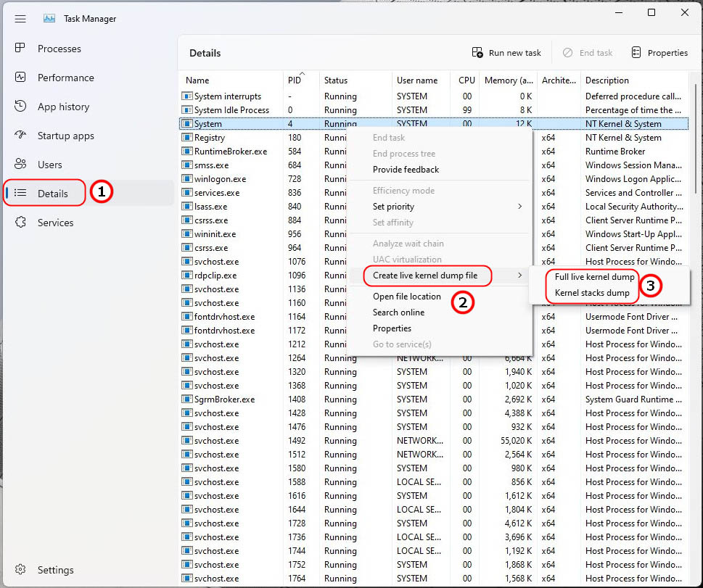Click the Percentage of time description text

tap(633, 110)
